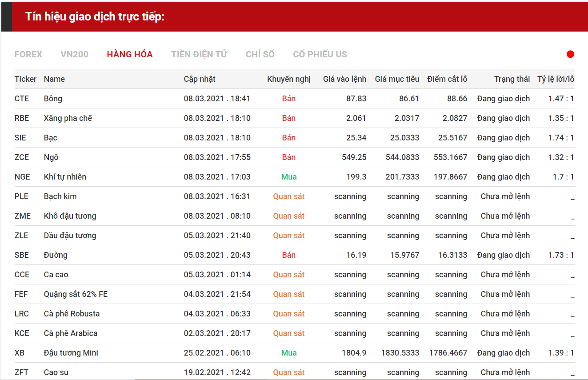Switch to TIỀN ĐIỆN TỬ tab
The image size is (588, 380).
199,54
